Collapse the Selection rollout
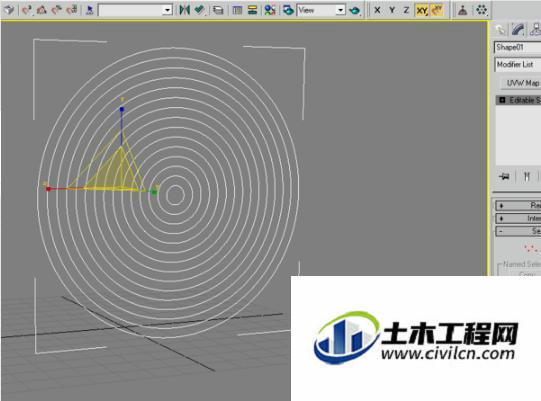This screenshot has width=541, height=401. pyautogui.click(x=518, y=231)
